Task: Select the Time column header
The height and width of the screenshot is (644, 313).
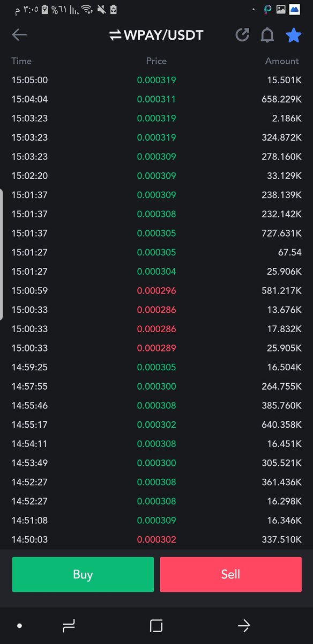Action: click(21, 61)
